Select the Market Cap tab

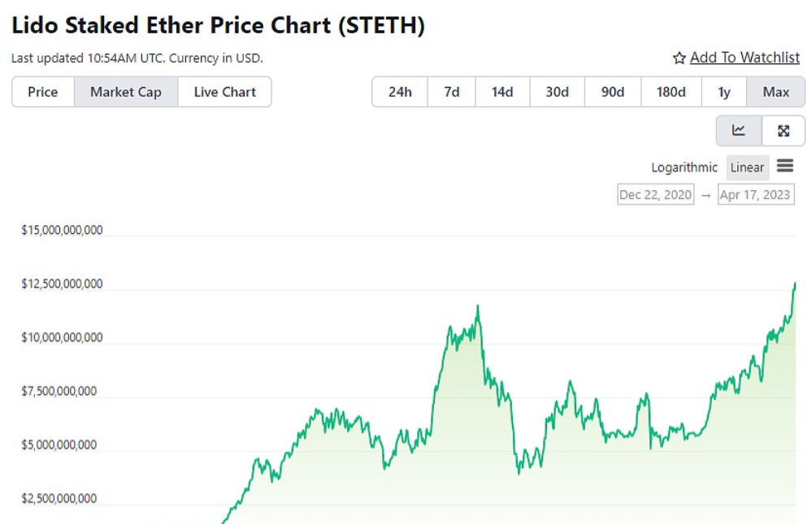coord(126,92)
